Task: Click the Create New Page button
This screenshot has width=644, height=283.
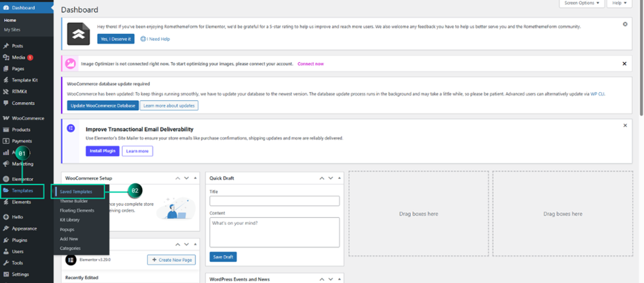Action: (172, 260)
